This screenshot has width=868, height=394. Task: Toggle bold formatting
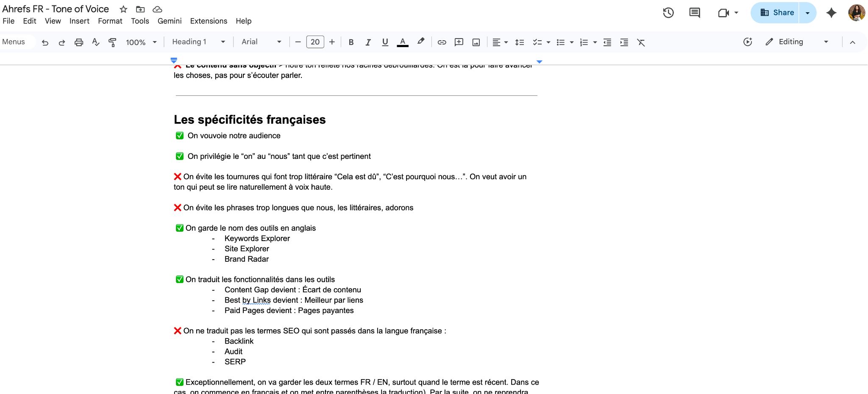click(351, 42)
